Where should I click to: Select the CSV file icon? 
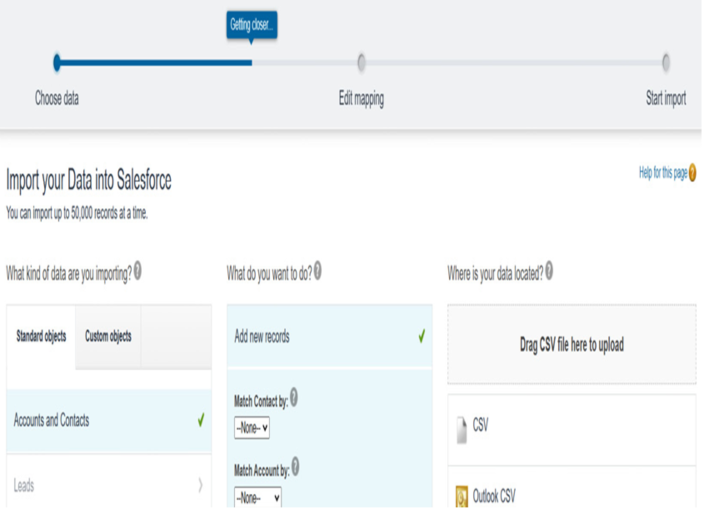point(461,430)
